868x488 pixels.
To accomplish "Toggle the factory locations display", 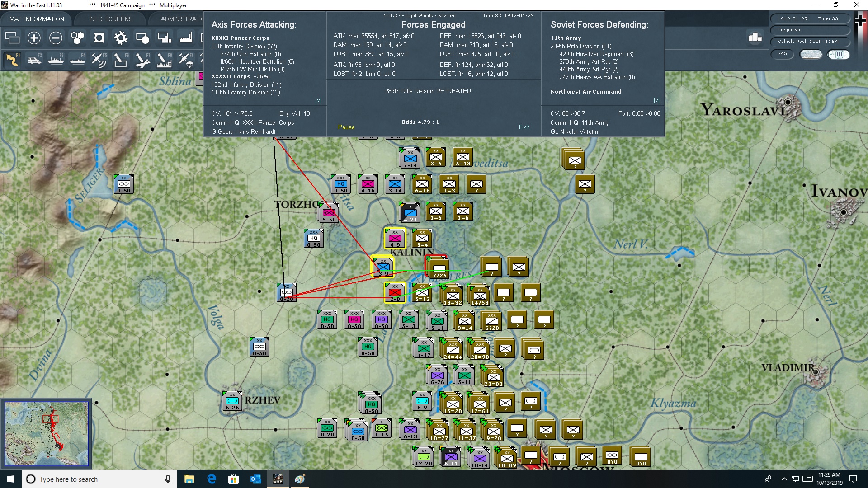I will [186, 38].
